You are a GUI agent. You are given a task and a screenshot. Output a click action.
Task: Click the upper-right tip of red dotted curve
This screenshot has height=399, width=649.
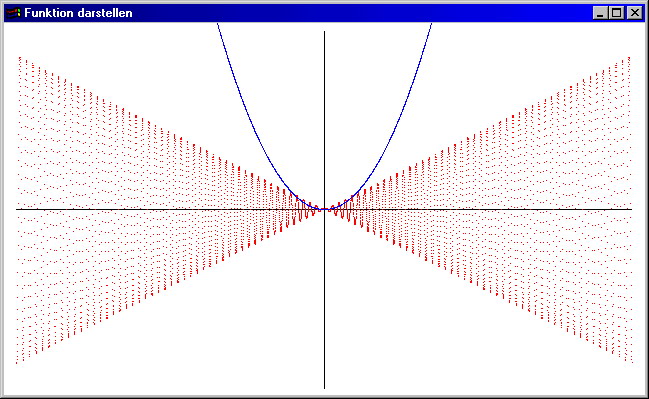click(x=629, y=58)
